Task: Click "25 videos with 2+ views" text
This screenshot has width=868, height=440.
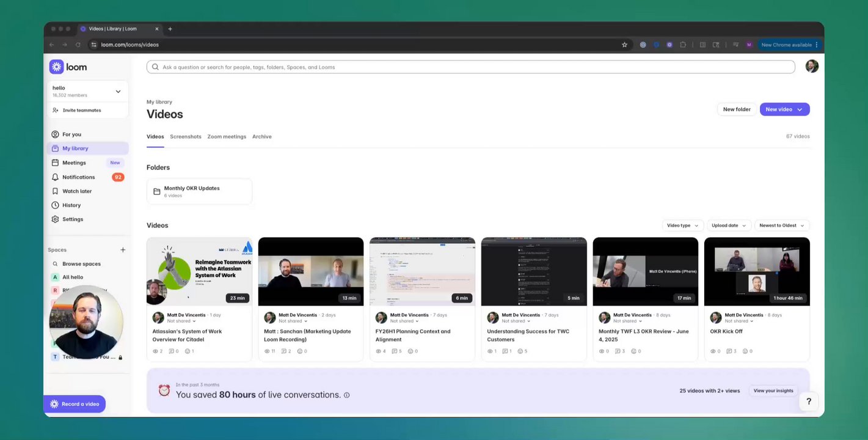Action: pyautogui.click(x=710, y=391)
